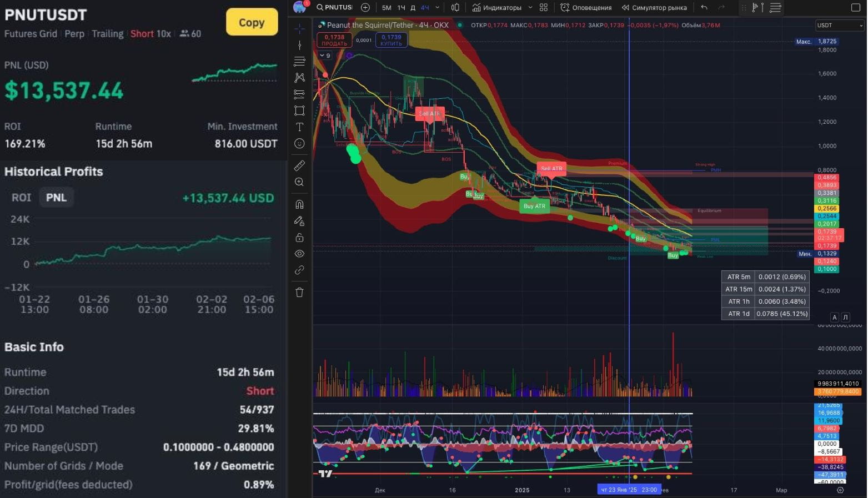Open the USDT currency dropdown

coord(840,26)
